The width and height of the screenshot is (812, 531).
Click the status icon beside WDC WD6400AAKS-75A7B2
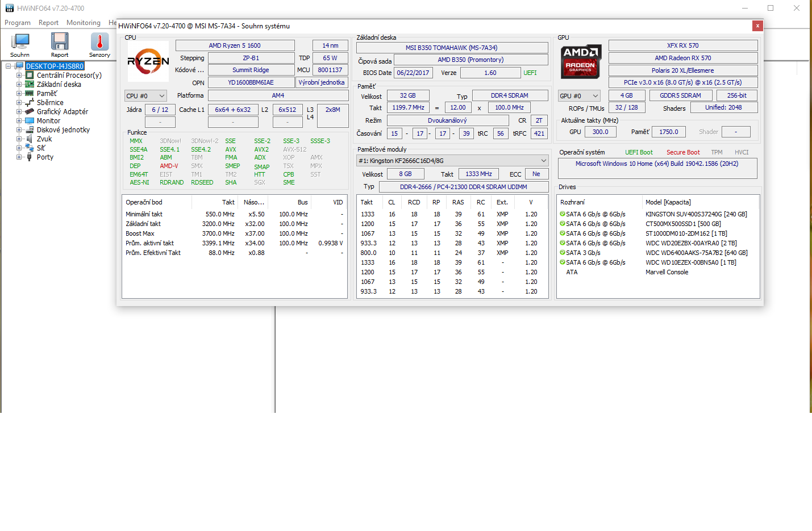tap(563, 253)
